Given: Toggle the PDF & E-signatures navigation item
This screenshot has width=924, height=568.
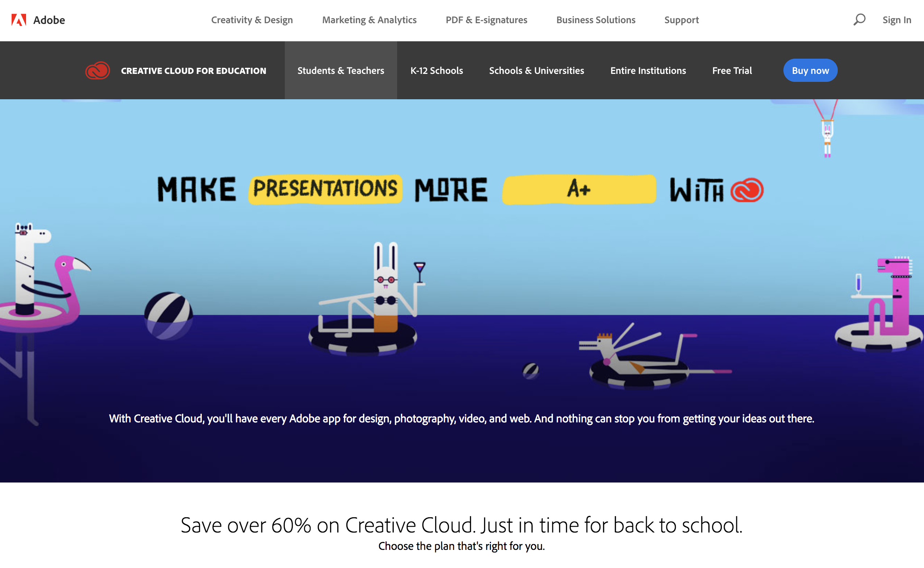Looking at the screenshot, I should click(486, 19).
